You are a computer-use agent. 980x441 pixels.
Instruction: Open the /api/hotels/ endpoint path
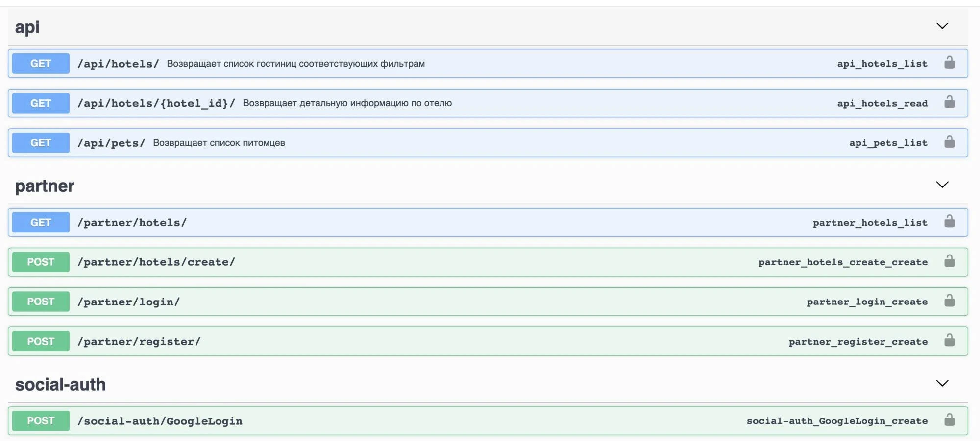(x=118, y=64)
